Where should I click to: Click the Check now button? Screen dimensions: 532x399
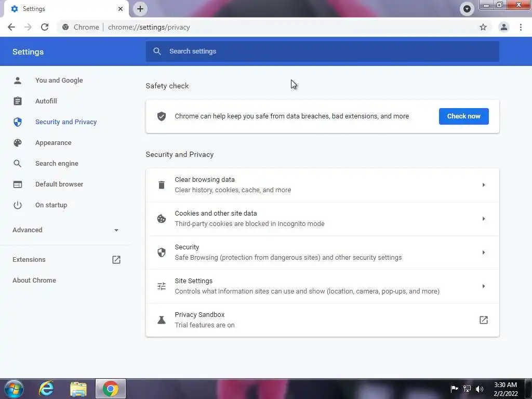coord(464,116)
